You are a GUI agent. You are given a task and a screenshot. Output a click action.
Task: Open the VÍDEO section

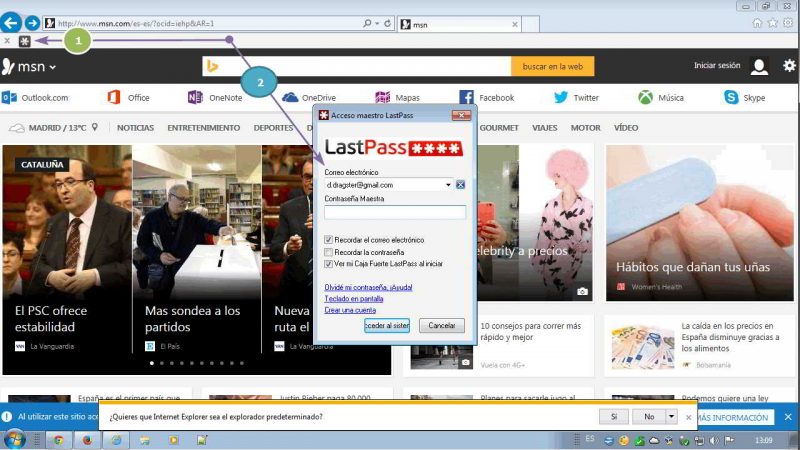626,128
